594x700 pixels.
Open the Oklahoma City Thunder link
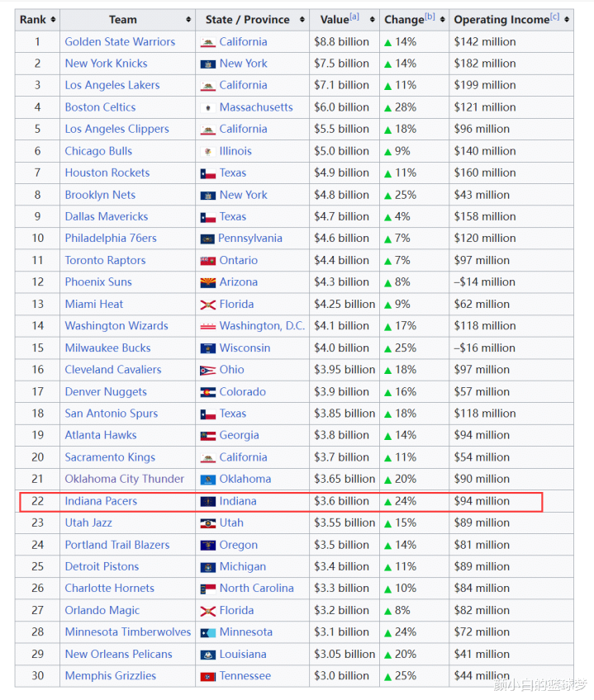(x=124, y=479)
